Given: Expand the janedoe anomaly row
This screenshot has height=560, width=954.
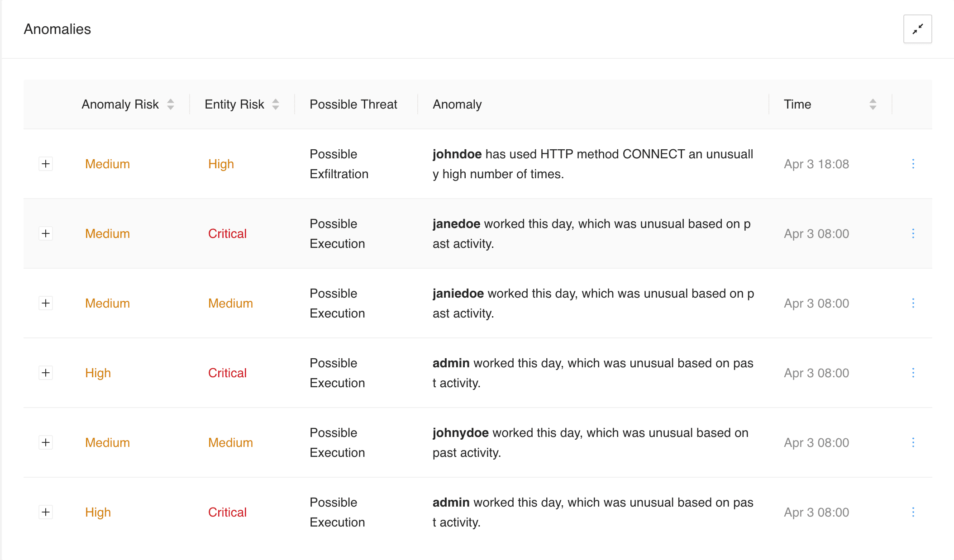Looking at the screenshot, I should pos(46,233).
